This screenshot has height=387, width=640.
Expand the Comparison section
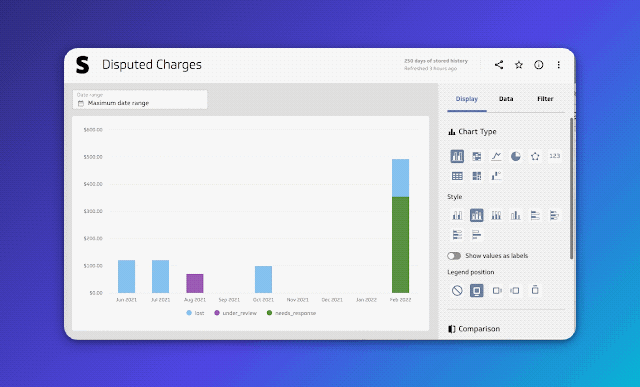coord(474,329)
